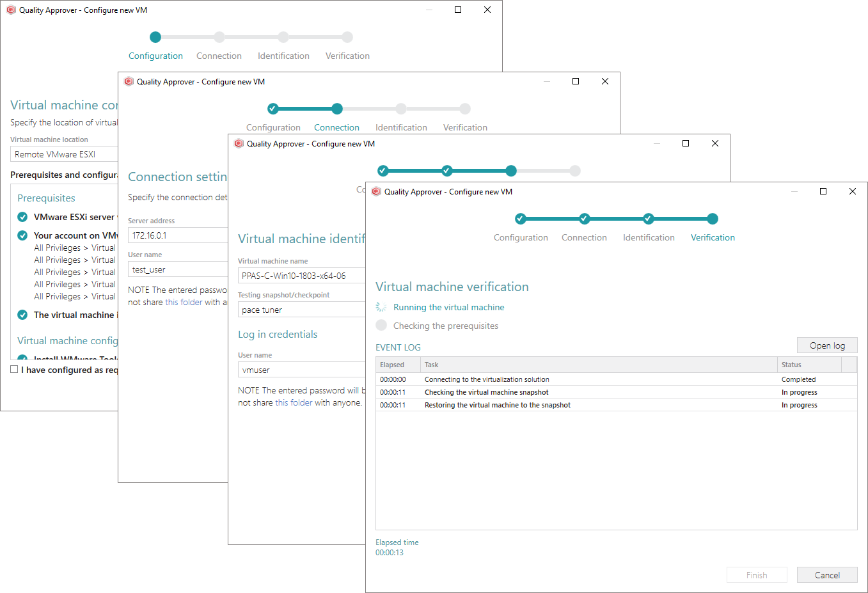This screenshot has width=868, height=593.
Task: Click check icon beside 'The virtual machine'
Action: click(22, 315)
